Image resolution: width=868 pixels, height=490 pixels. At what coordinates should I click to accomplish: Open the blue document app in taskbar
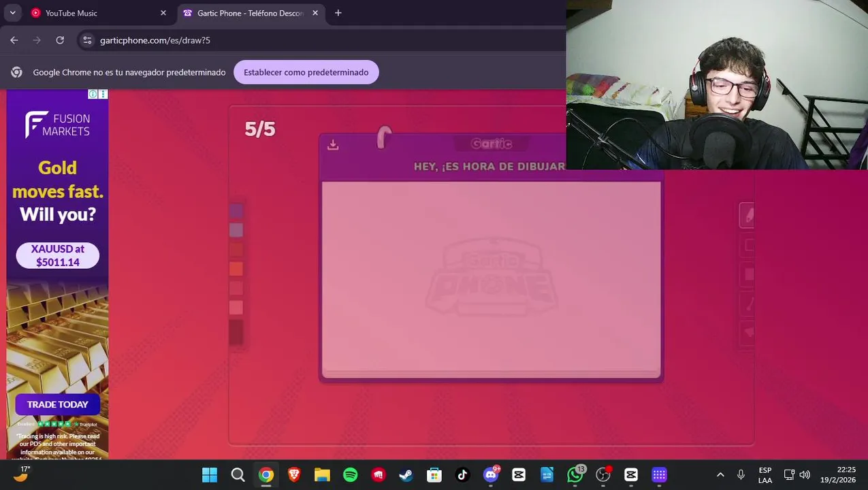(547, 475)
